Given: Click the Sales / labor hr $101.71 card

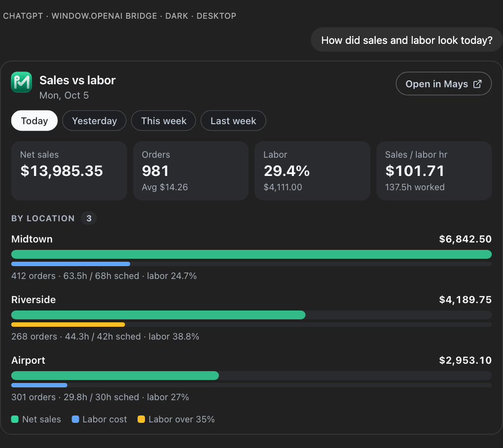Looking at the screenshot, I should pos(434,171).
